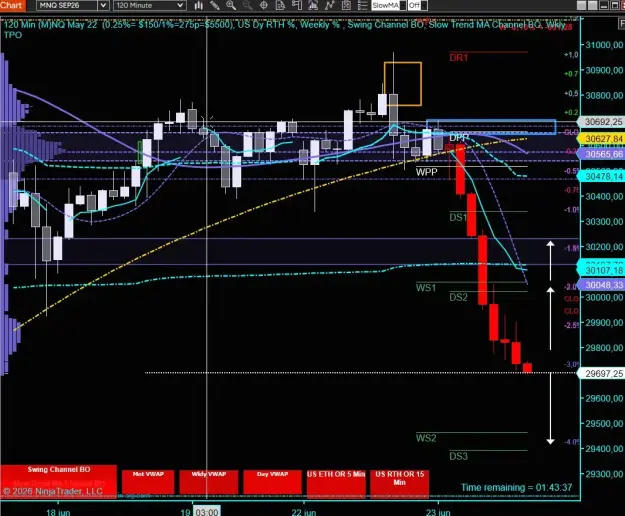Image resolution: width=625 pixels, height=516 pixels.
Task: Click the DS3 pivot label
Action: tap(458, 456)
